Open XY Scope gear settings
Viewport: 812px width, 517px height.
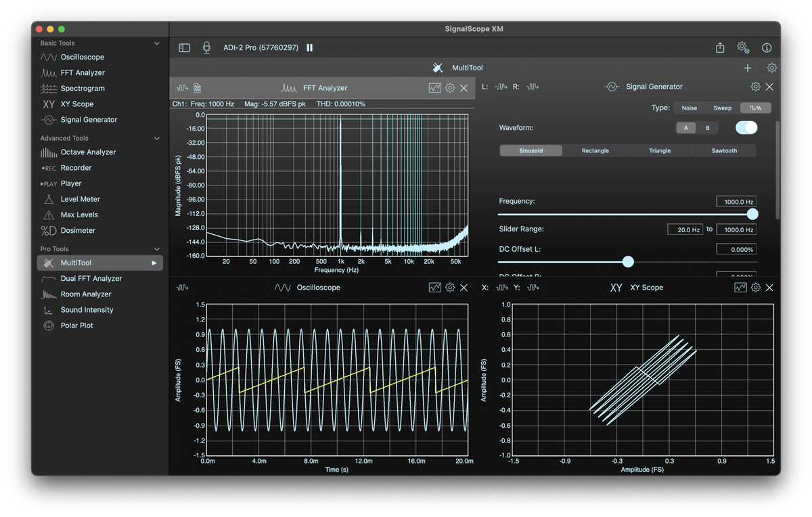click(x=756, y=288)
